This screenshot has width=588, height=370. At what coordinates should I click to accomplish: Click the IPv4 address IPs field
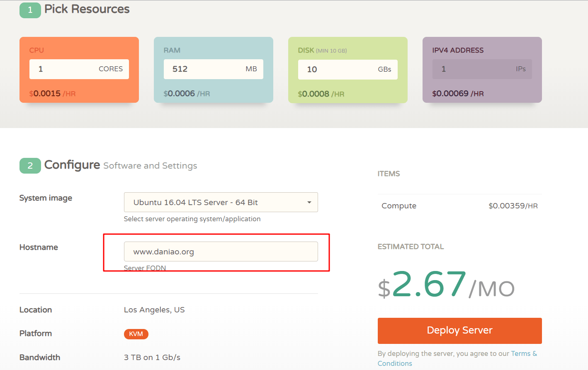(x=482, y=69)
